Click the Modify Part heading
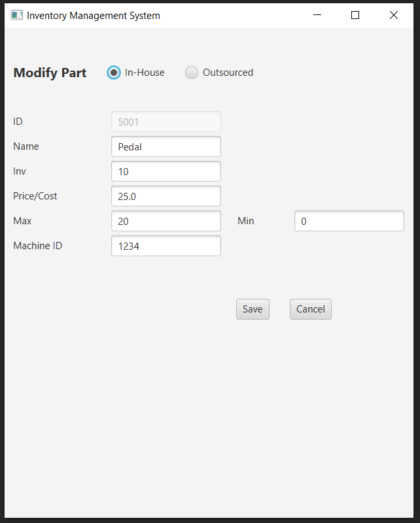 (50, 73)
